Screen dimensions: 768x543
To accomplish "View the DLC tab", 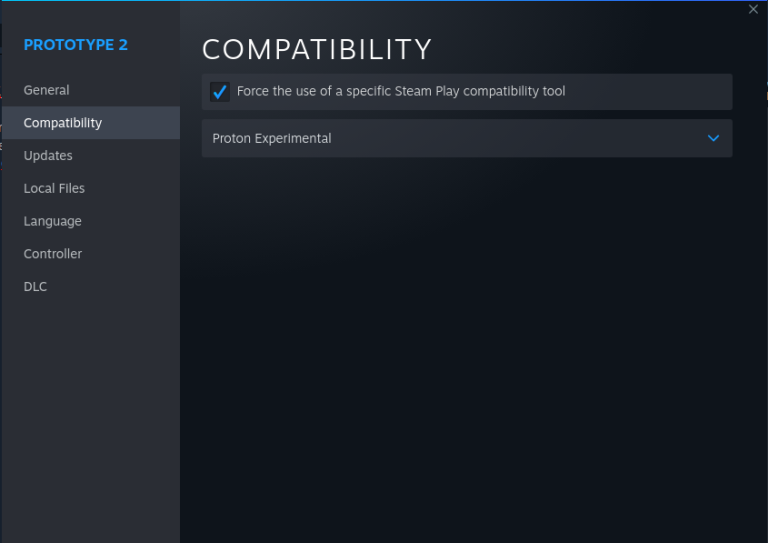I will pos(35,287).
